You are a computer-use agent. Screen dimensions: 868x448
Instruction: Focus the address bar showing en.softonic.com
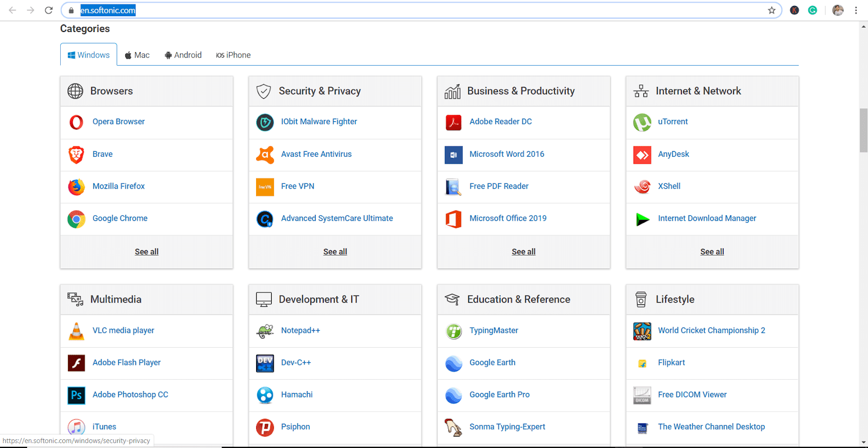[422, 10]
